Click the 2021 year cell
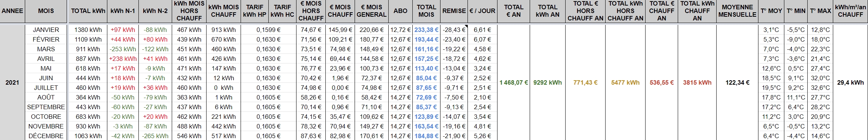Viewport: 868px width, 140px height. coord(12,82)
